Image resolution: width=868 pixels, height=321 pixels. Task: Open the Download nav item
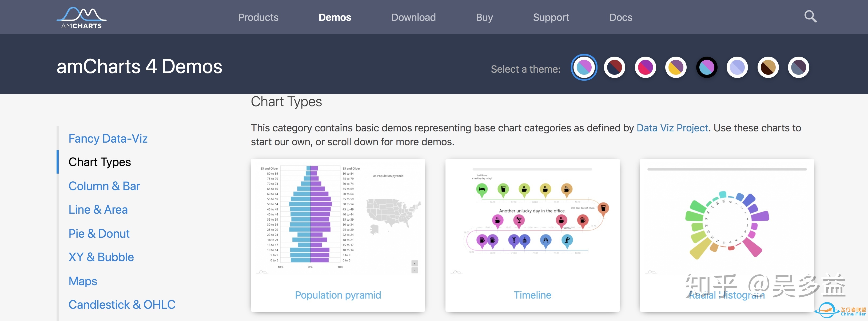413,17
